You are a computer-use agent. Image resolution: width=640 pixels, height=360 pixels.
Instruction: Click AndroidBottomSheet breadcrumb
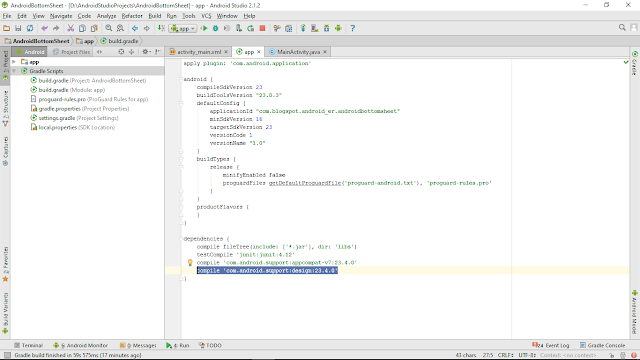37,41
